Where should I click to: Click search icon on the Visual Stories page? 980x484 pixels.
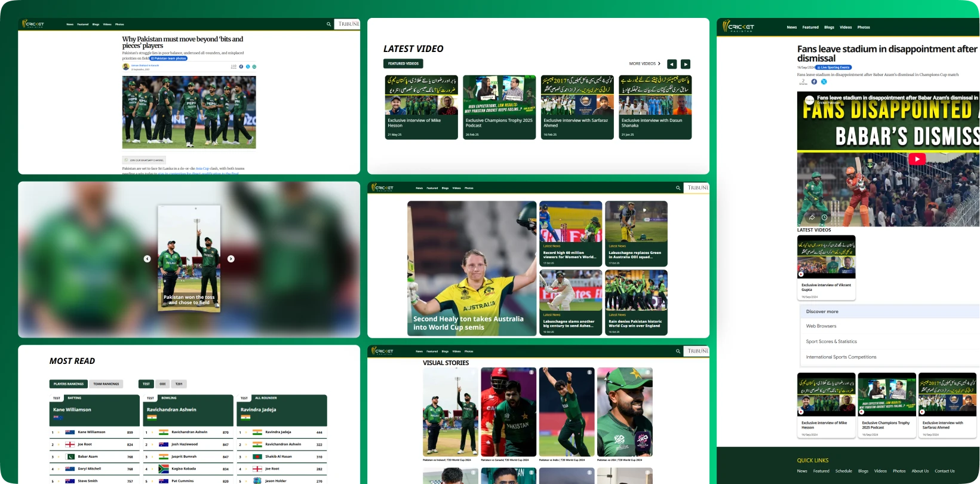pos(678,351)
